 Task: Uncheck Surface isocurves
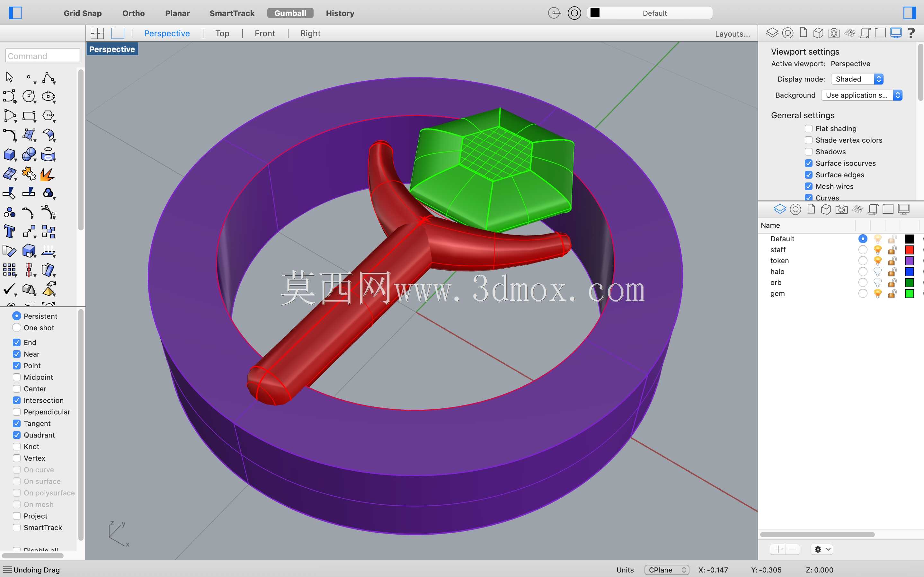[x=808, y=163]
